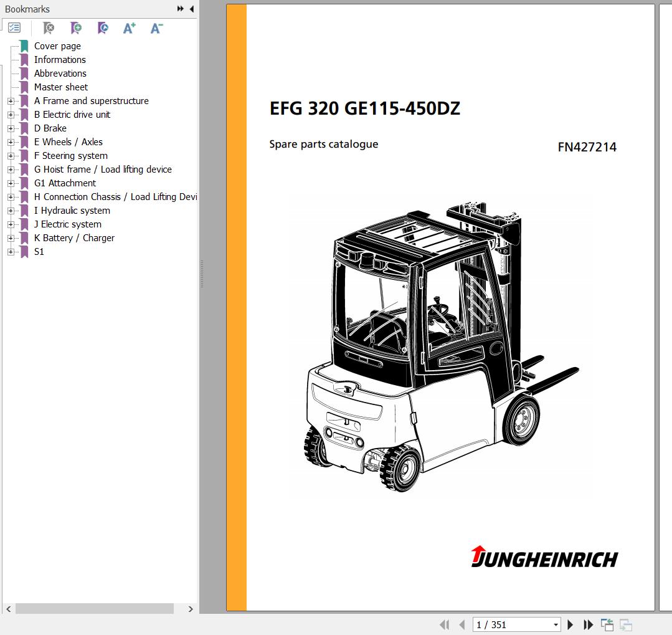This screenshot has height=635, width=672.
Task: Click the find current bookmark icon
Action: tap(103, 28)
